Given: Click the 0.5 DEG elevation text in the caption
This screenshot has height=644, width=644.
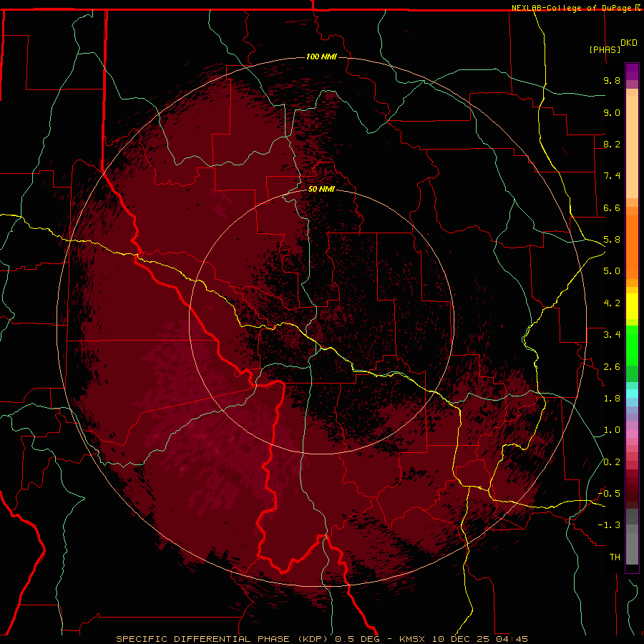Looking at the screenshot, I should point(357,639).
